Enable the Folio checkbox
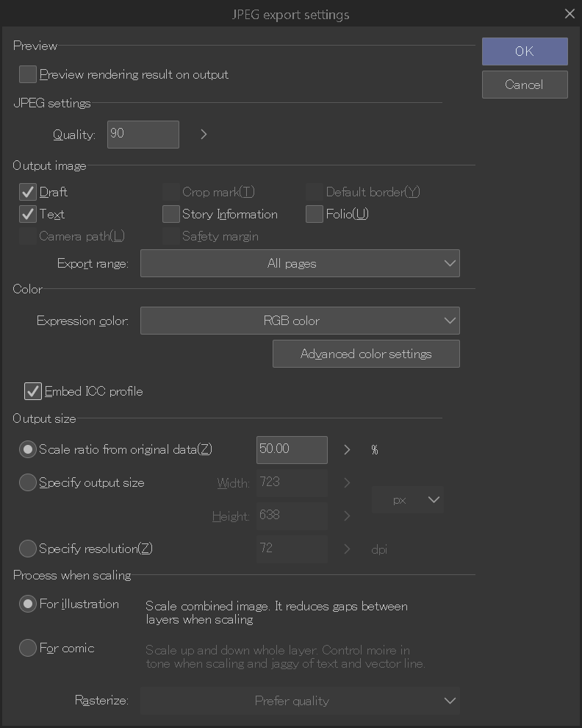The height and width of the screenshot is (728, 582). (315, 214)
